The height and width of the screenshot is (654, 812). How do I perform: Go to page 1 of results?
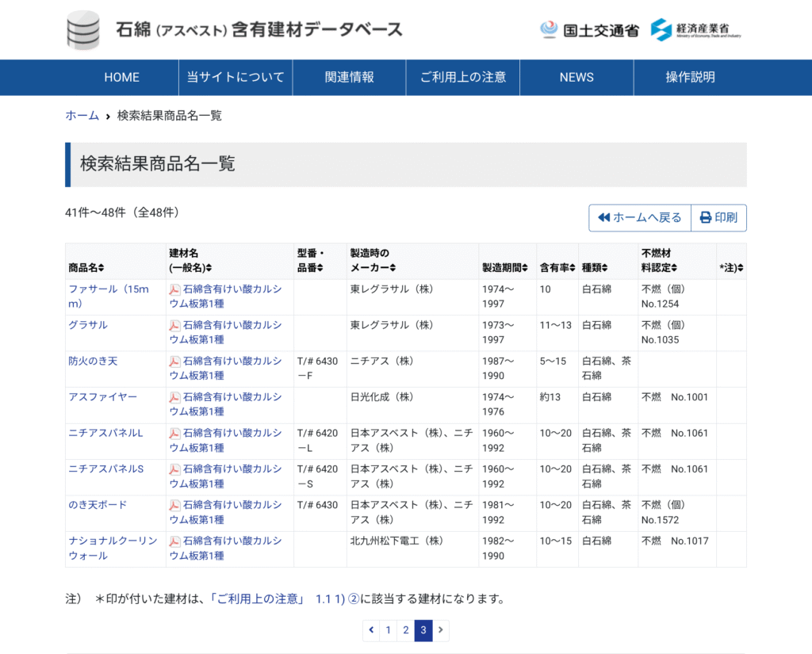389,630
